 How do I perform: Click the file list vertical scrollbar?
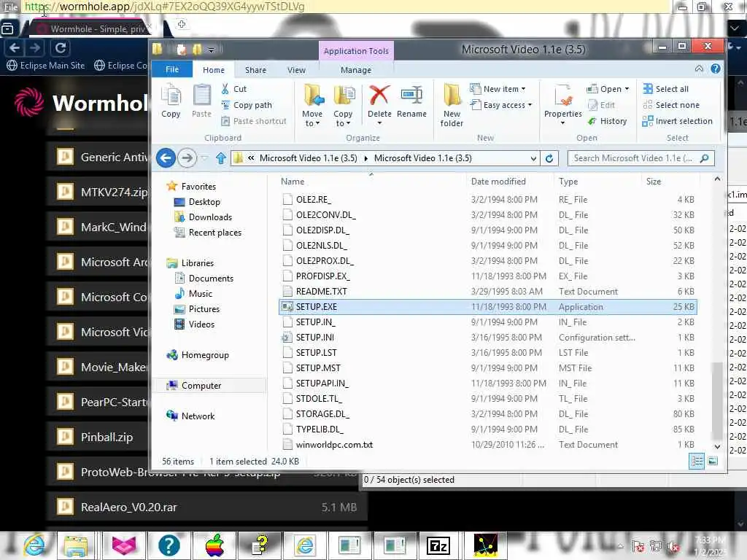tap(717, 400)
